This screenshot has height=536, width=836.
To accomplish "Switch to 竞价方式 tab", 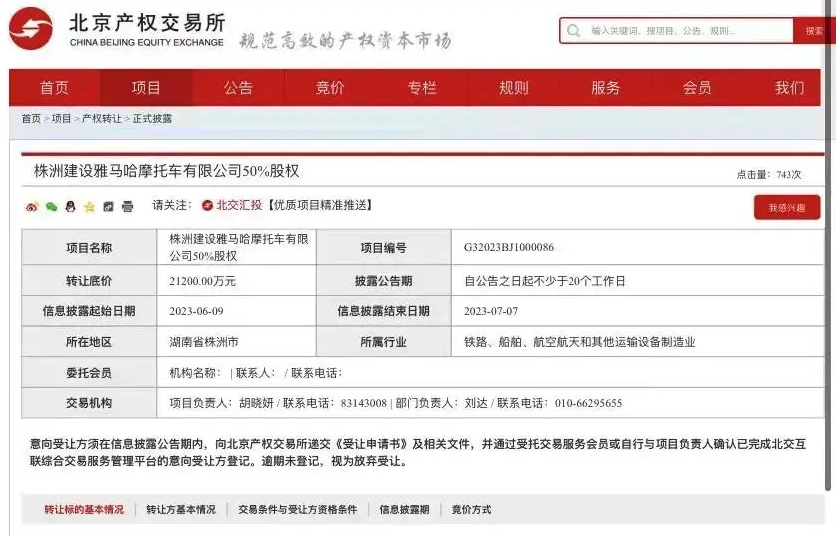I will click(x=471, y=509).
